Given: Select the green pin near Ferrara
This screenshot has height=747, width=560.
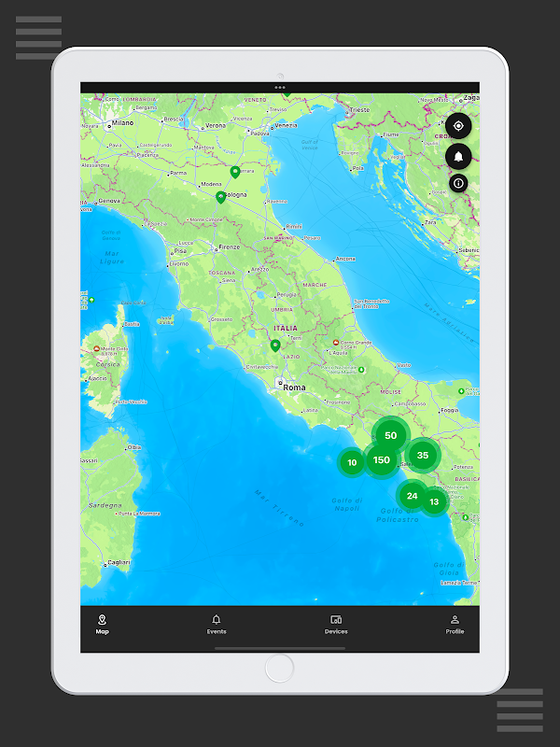Looking at the screenshot, I should (235, 172).
